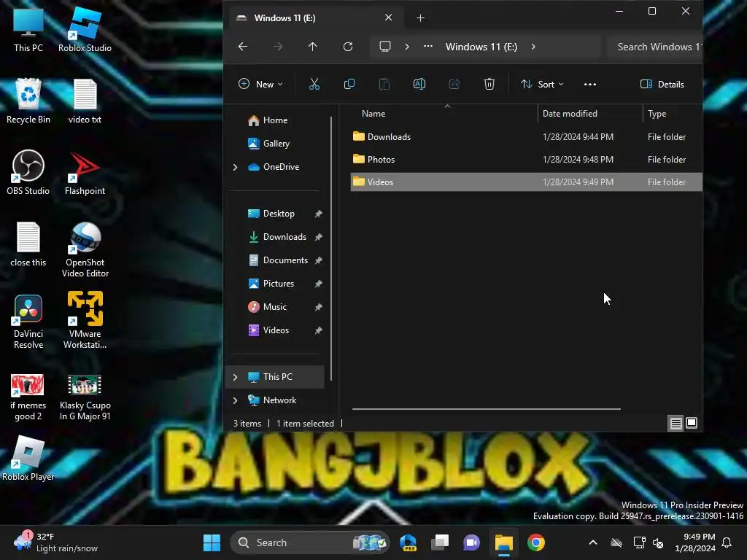The image size is (747, 560).
Task: Sort by the Name column header
Action: [x=373, y=114]
